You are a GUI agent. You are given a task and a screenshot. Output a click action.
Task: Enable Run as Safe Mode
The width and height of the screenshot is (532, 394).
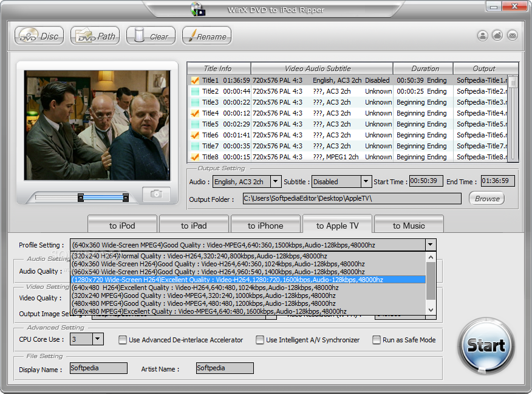pyautogui.click(x=377, y=340)
